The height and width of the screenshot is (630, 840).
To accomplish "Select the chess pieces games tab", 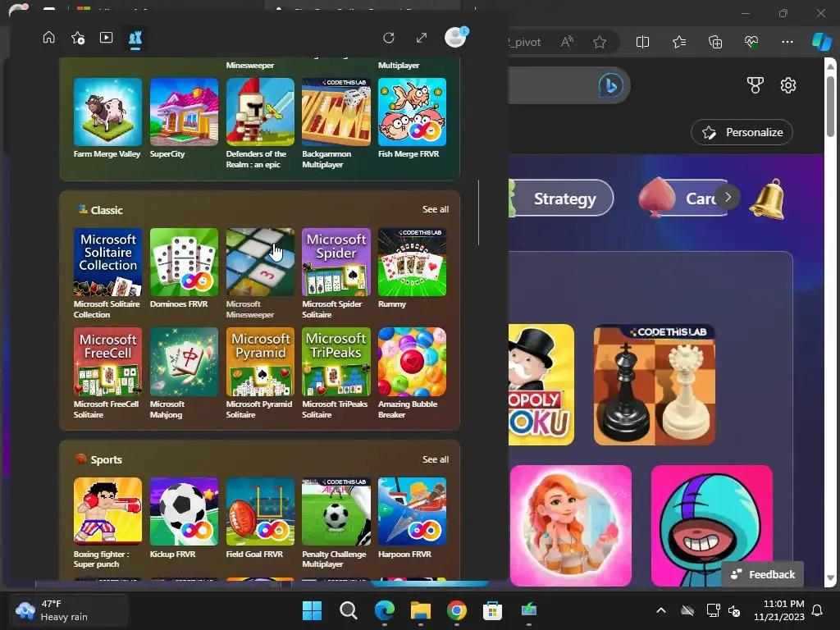I will [x=135, y=38].
